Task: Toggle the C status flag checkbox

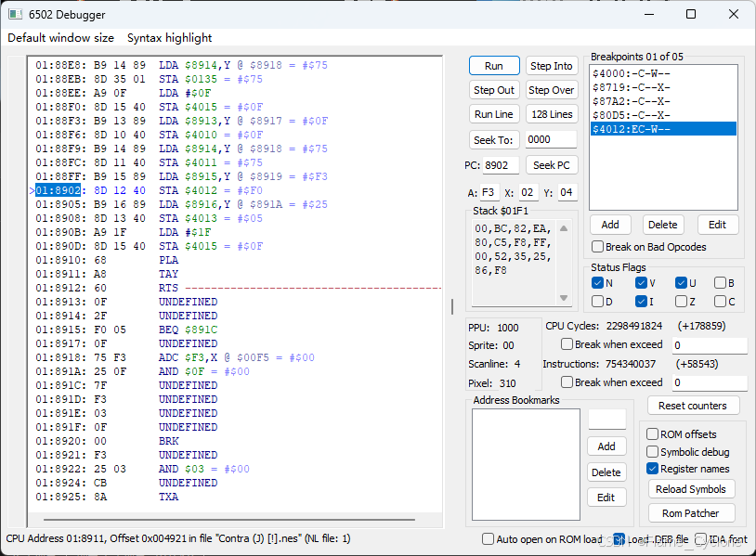Action: point(721,302)
